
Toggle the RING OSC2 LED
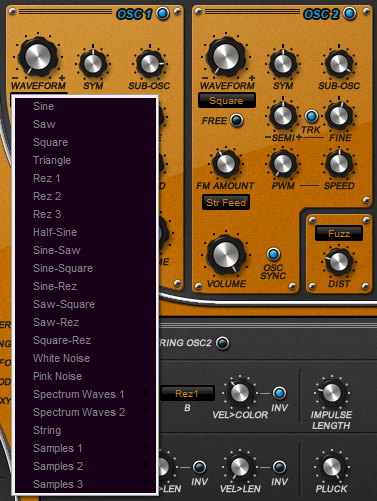pyautogui.click(x=222, y=343)
